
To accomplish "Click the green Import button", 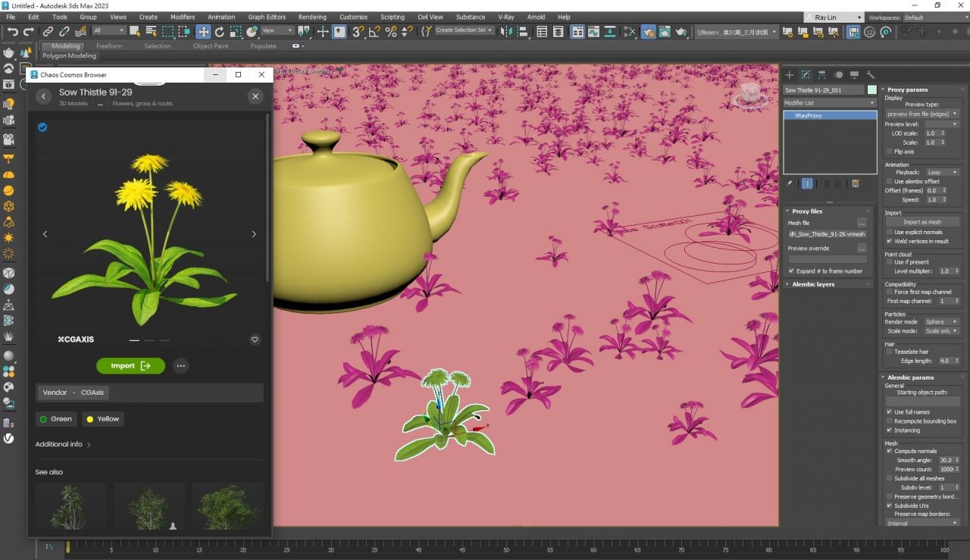I will [130, 366].
